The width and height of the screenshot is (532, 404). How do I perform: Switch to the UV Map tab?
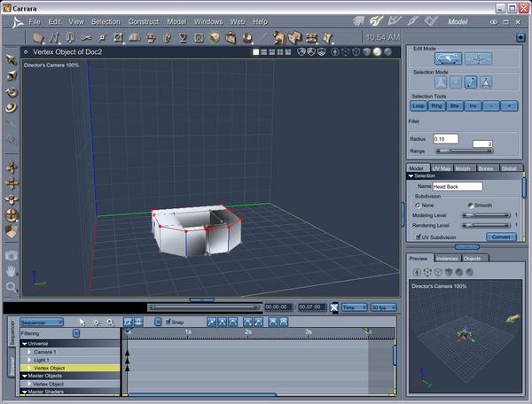pos(441,167)
